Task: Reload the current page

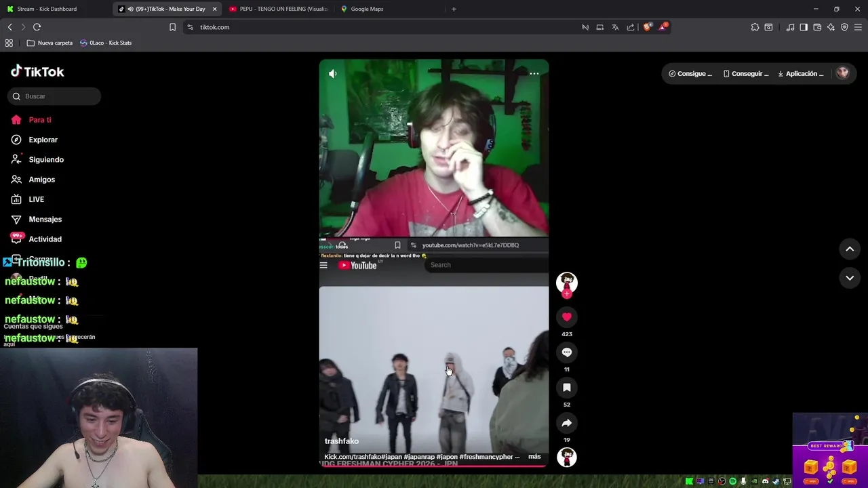Action: click(37, 27)
